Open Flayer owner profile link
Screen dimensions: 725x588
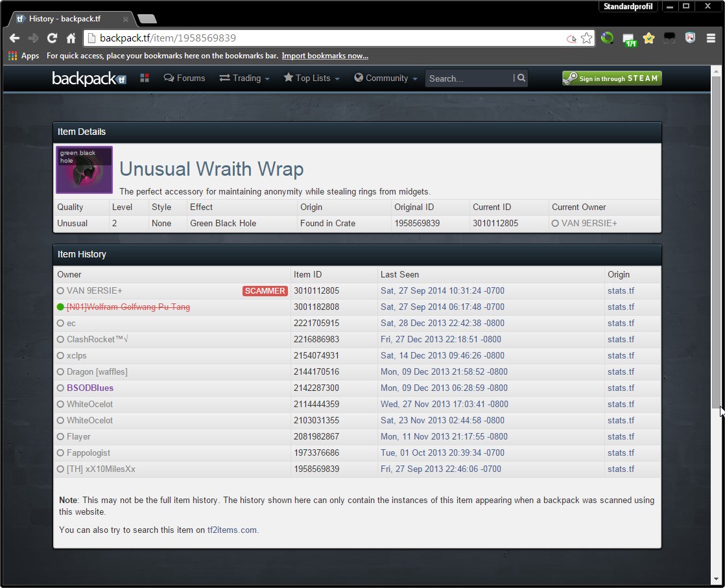coord(78,436)
